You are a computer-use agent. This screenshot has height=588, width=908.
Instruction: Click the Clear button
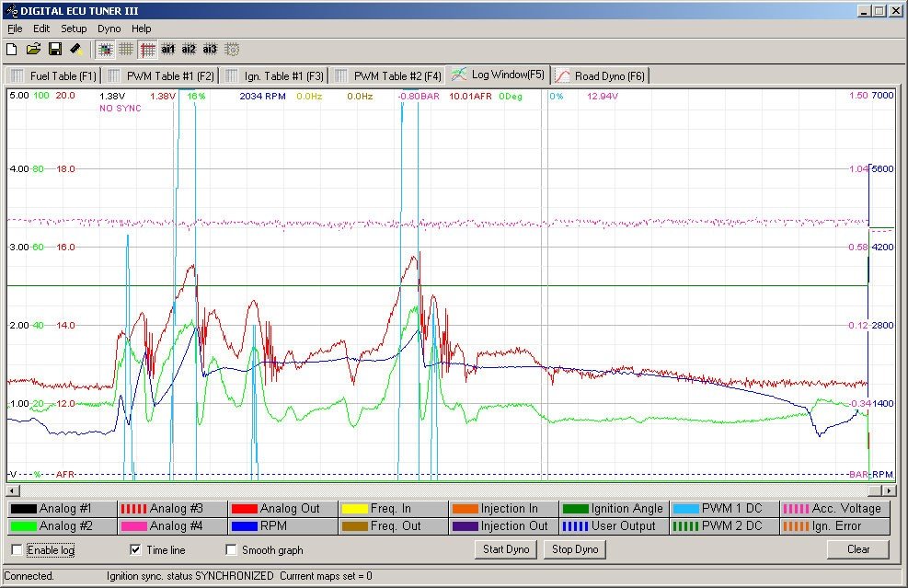(x=857, y=549)
